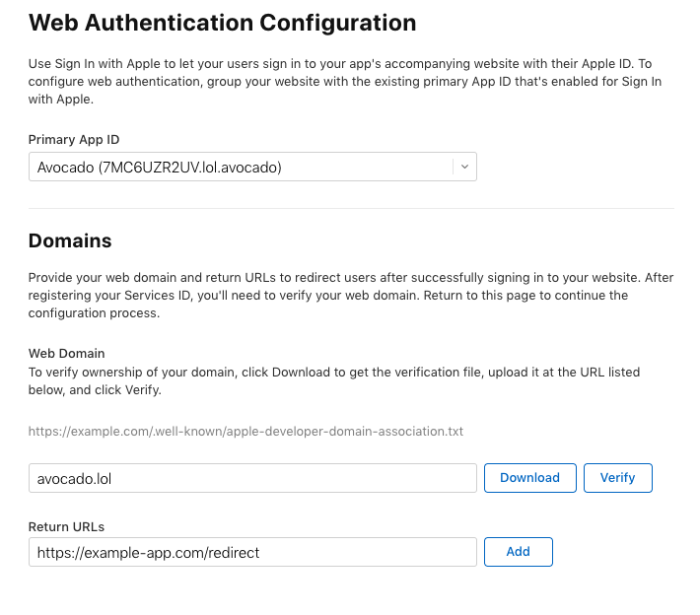Click the chevron arrow beside Avocado app ID
The width and height of the screenshot is (700, 615).
pos(464,167)
